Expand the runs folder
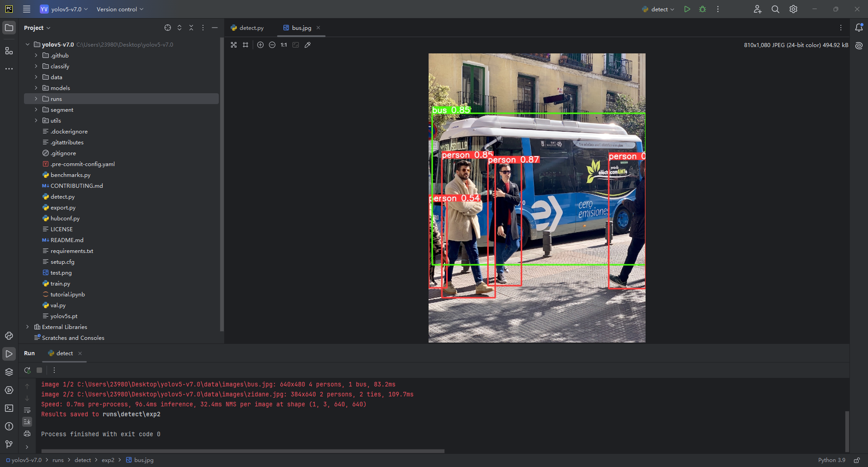The image size is (868, 467). (x=36, y=99)
